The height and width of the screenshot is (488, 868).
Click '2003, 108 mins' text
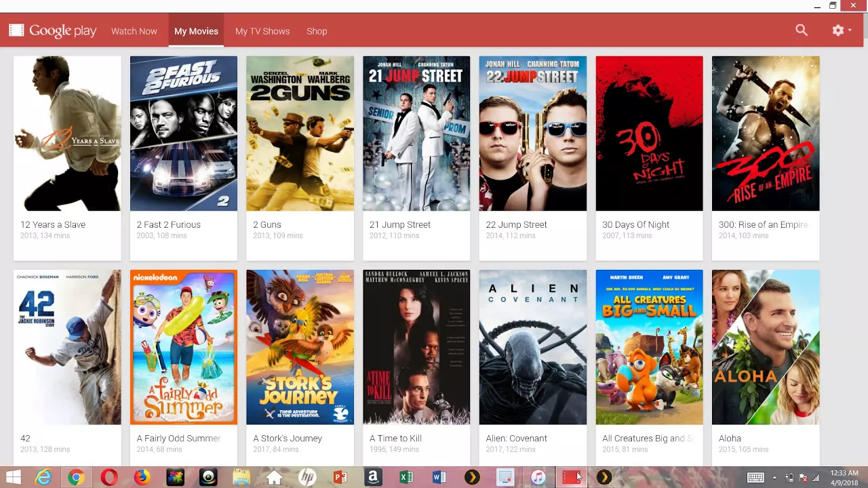(x=161, y=236)
